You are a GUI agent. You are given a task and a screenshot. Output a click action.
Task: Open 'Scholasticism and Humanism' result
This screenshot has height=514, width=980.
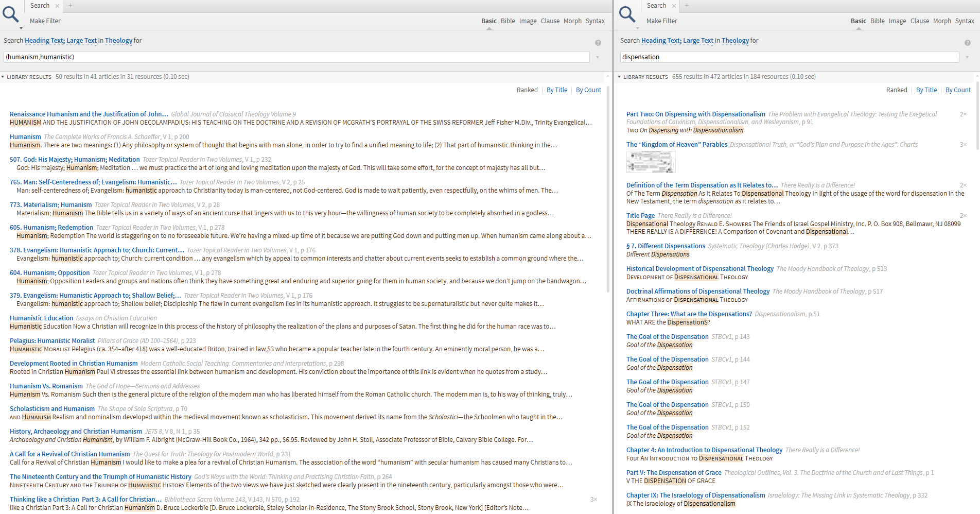click(52, 409)
